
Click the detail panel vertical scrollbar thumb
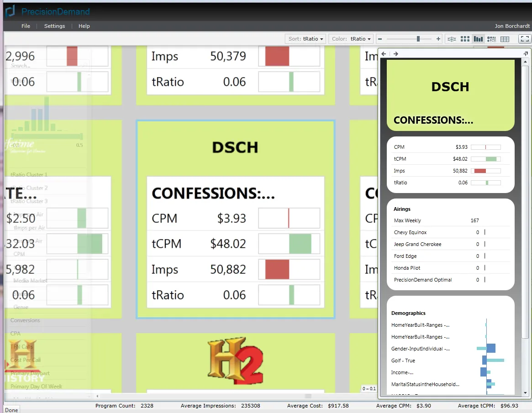525,202
